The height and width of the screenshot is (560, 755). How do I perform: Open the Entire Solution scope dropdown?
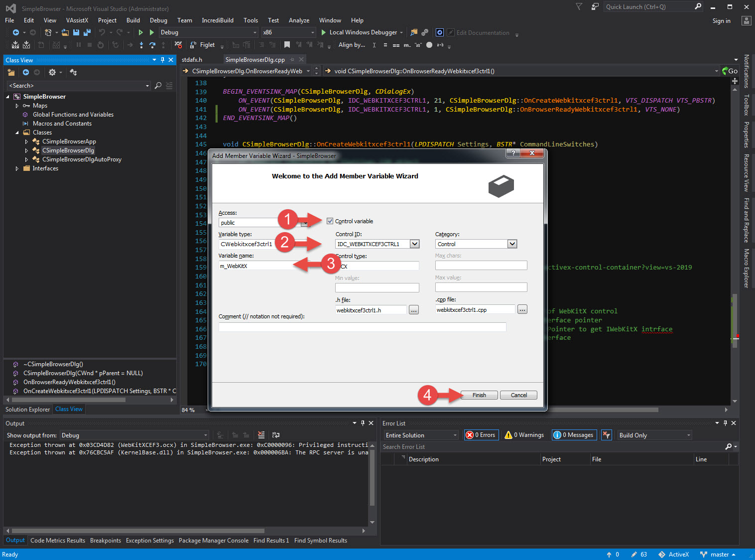(421, 435)
